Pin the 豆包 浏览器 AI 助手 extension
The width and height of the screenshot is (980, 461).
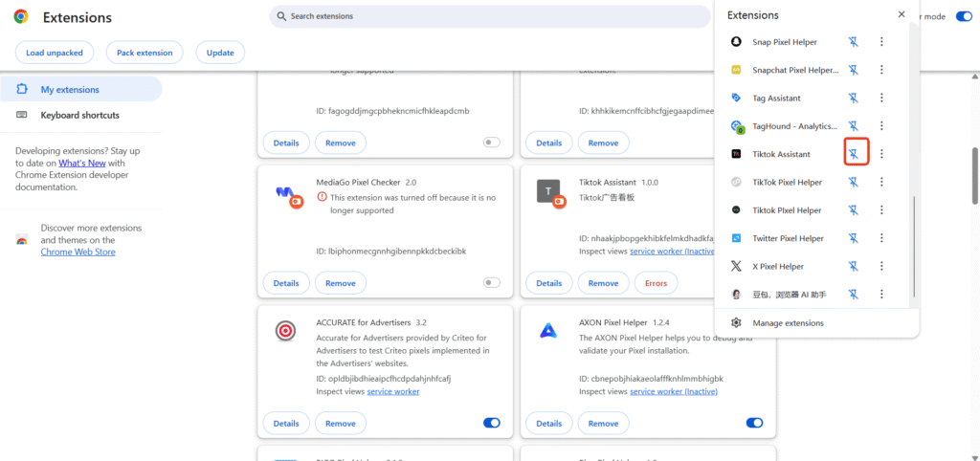point(854,295)
